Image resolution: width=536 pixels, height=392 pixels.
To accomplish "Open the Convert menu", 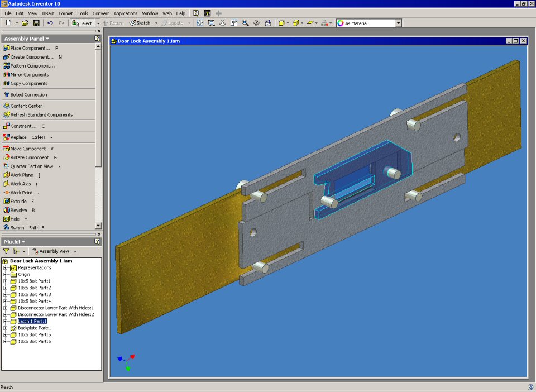I will pyautogui.click(x=100, y=13).
